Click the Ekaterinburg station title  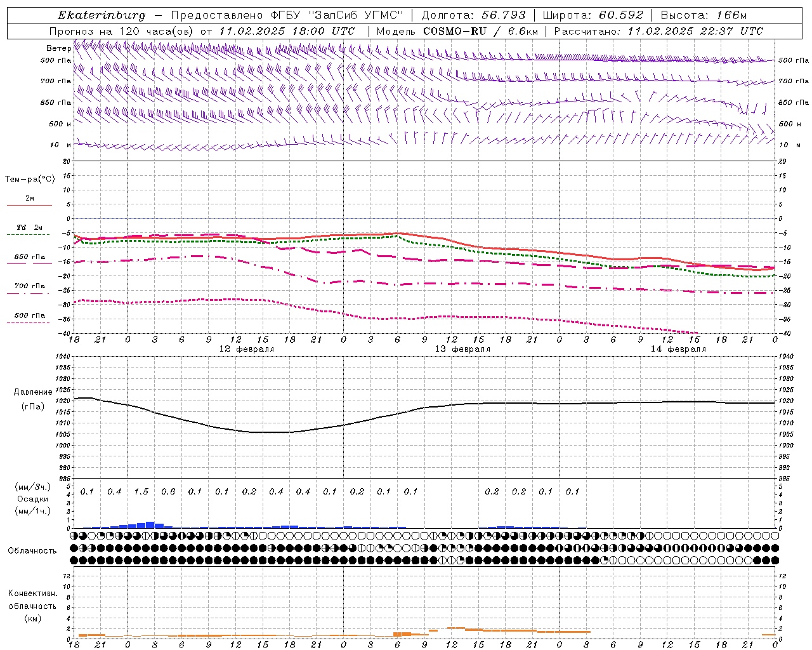[x=101, y=15]
